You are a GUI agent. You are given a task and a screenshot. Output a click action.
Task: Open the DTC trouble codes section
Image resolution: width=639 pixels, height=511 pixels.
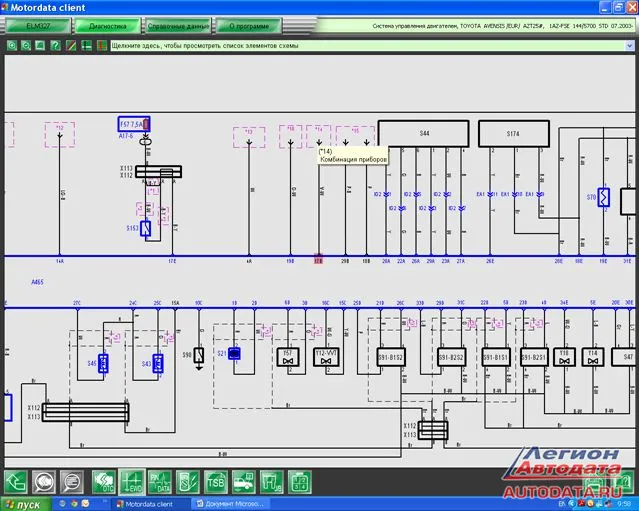click(x=104, y=482)
